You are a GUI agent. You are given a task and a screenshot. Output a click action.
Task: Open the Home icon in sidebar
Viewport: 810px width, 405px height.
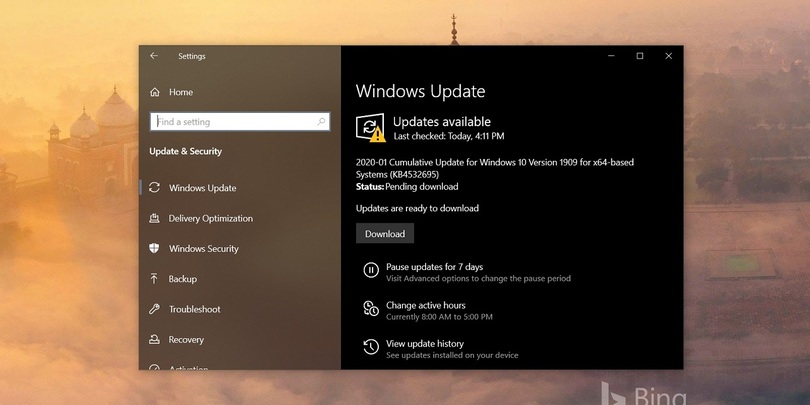(154, 92)
